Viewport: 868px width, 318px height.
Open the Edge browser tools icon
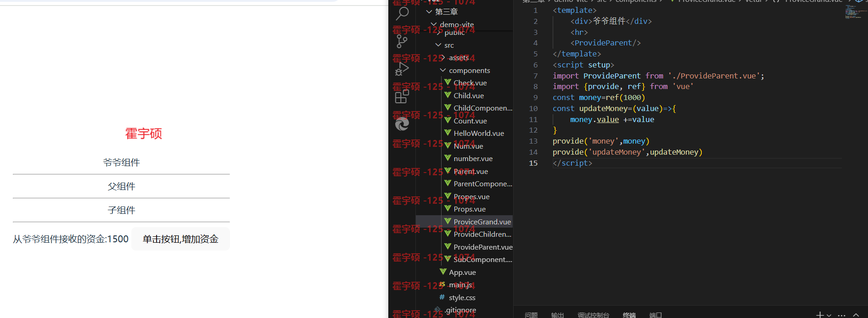coord(402,124)
